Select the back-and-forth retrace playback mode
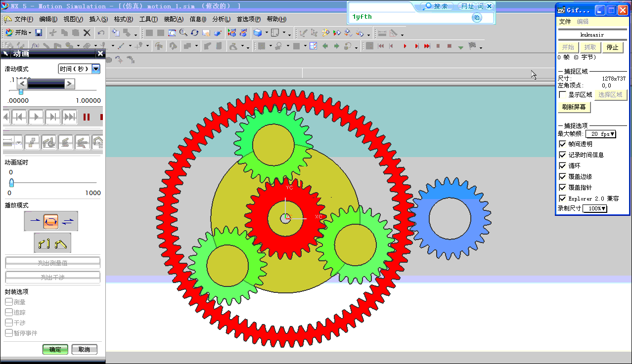This screenshot has height=364, width=632. 68,221
